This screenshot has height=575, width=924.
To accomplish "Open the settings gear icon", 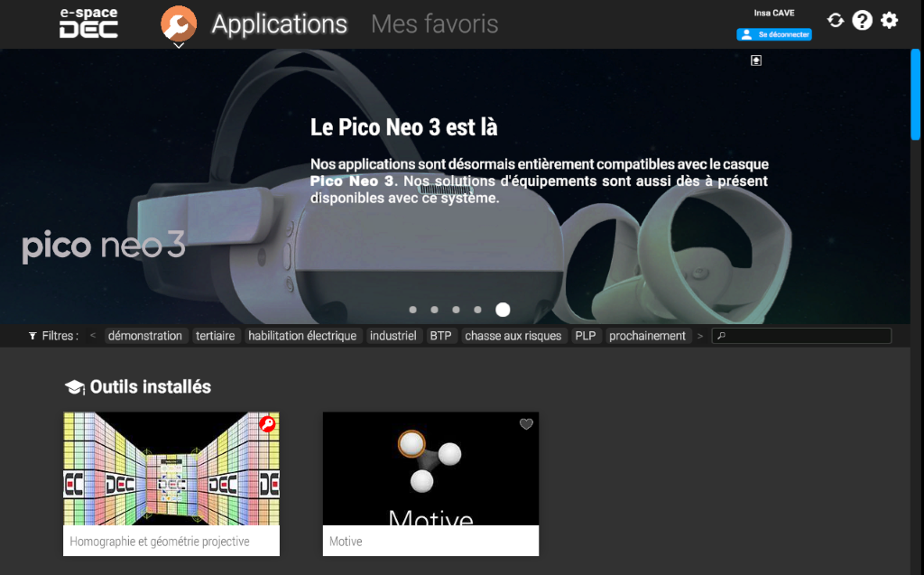I will [x=889, y=21].
